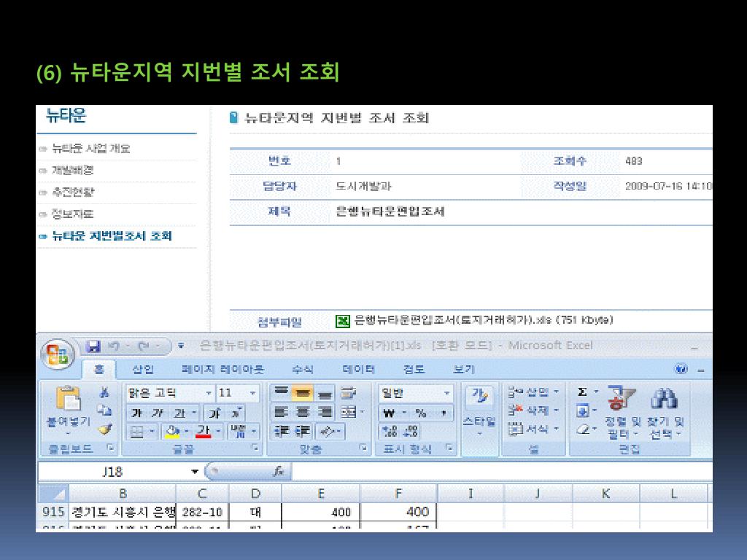The image size is (747, 560).
Task: Toggle italic 가 formatting
Action: click(x=158, y=413)
